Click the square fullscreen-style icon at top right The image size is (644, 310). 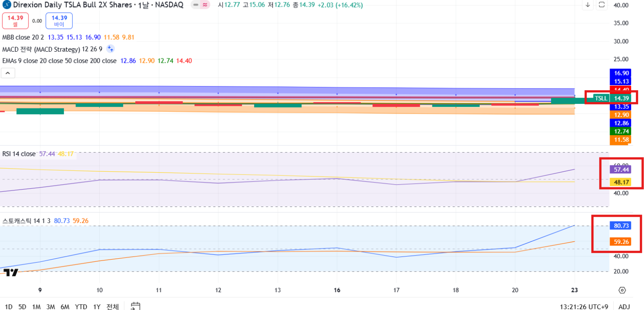[x=602, y=5]
